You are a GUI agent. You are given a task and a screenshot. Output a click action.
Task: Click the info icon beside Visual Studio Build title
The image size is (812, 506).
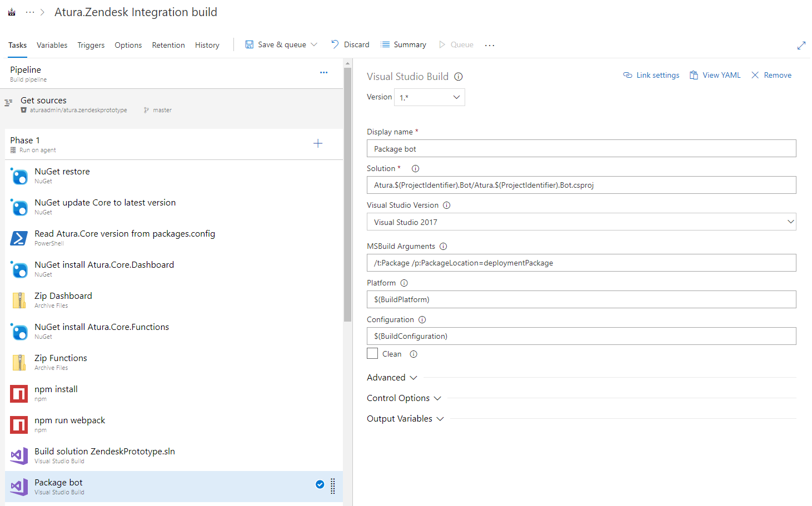click(x=459, y=77)
